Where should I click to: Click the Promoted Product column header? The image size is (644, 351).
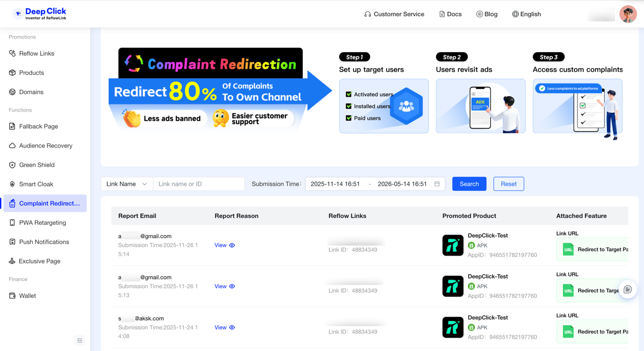coord(469,216)
